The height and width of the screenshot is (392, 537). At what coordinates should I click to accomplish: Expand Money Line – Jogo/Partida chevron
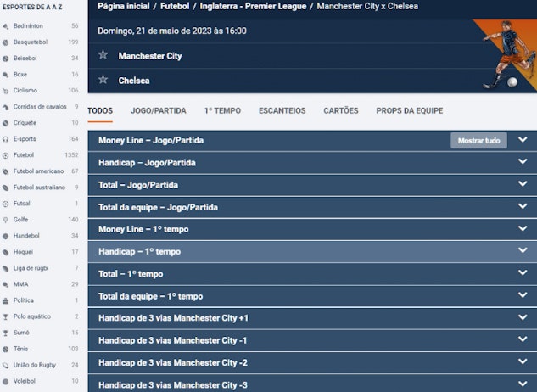click(x=522, y=140)
